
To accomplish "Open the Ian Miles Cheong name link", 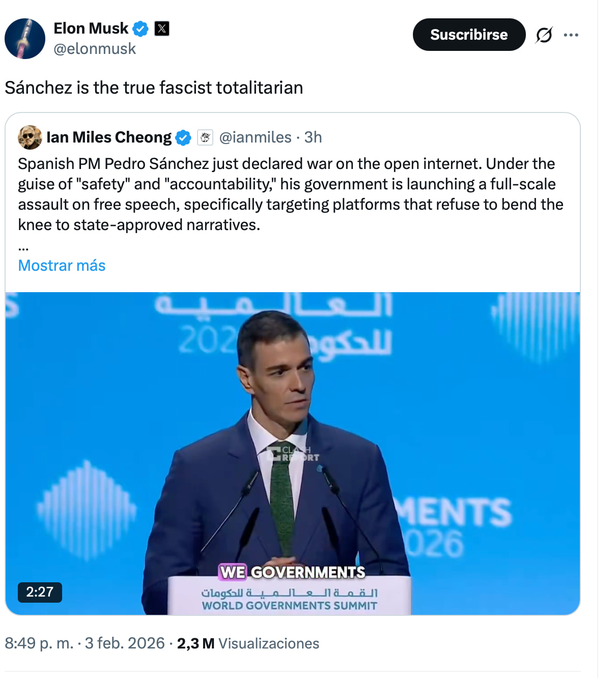I will [109, 137].
